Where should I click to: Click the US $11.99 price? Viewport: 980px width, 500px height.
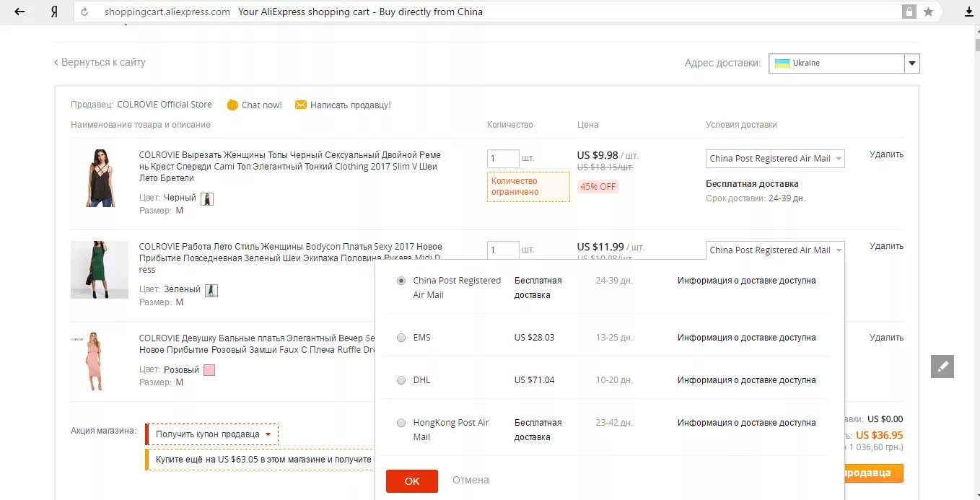tap(600, 247)
